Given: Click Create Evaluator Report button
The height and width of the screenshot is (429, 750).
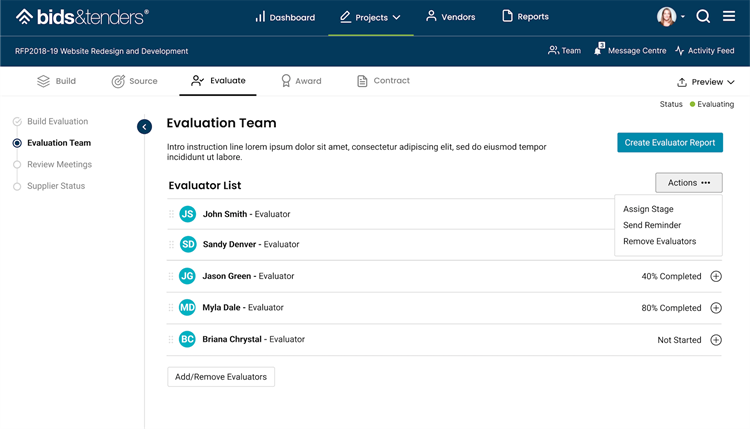Looking at the screenshot, I should (x=669, y=143).
